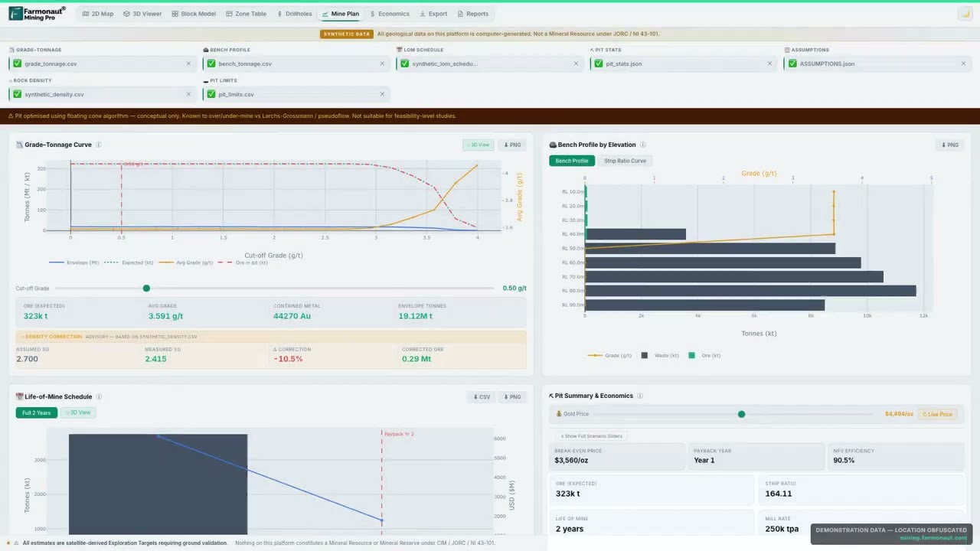This screenshot has width=980, height=551.
Task: Remove the synthetic LOM schedule file
Action: [x=576, y=64]
